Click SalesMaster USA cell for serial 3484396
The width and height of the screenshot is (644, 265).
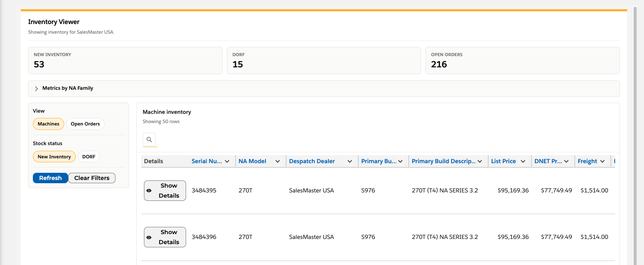tap(312, 237)
